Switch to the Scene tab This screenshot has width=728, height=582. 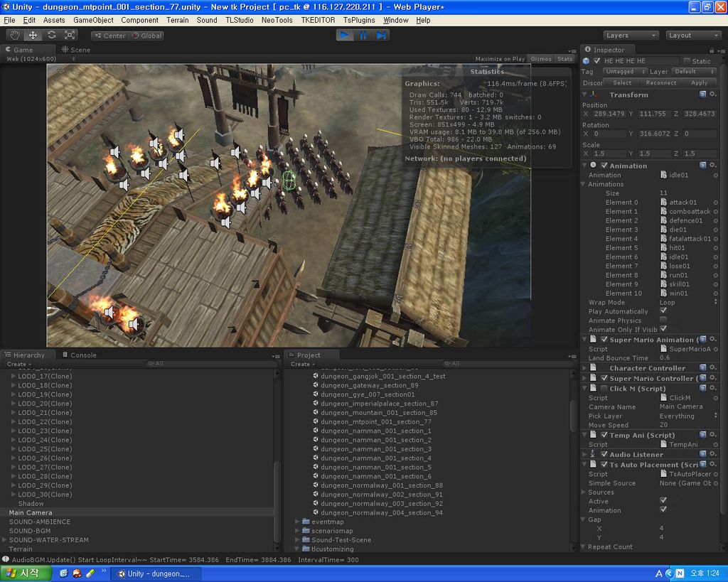(75, 50)
